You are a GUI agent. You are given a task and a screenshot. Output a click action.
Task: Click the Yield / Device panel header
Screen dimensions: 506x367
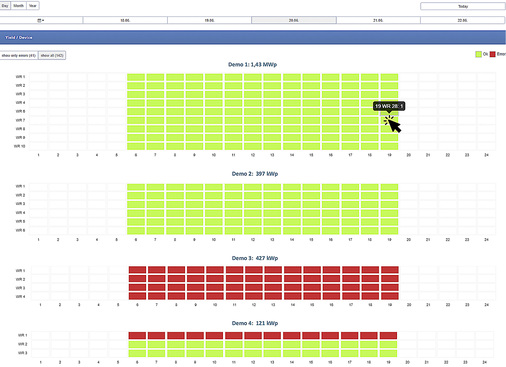253,37
